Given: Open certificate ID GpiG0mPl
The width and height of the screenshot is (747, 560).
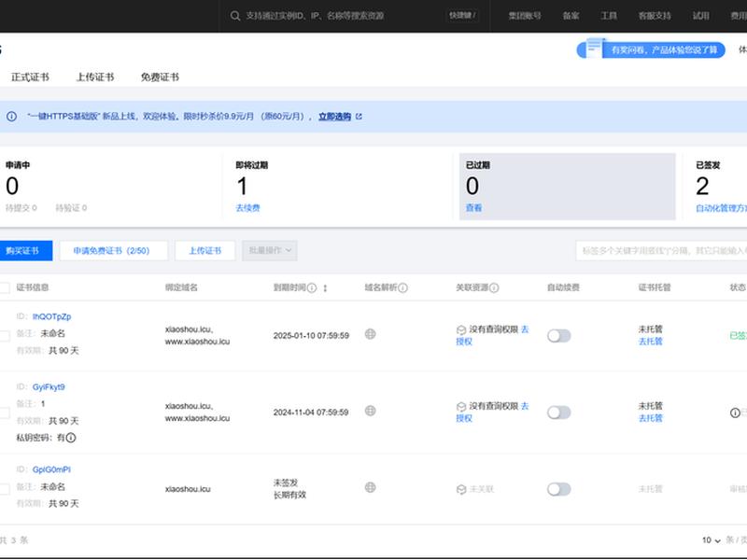Looking at the screenshot, I should 51,469.
